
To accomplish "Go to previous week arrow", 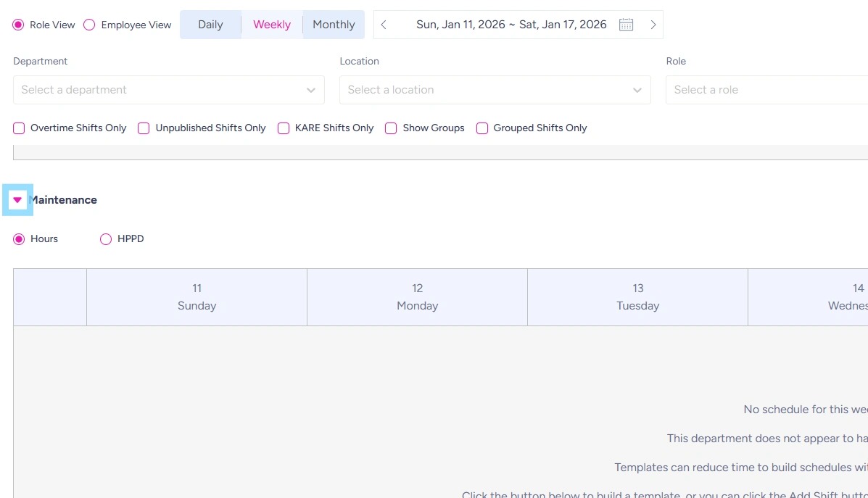I will pos(384,25).
